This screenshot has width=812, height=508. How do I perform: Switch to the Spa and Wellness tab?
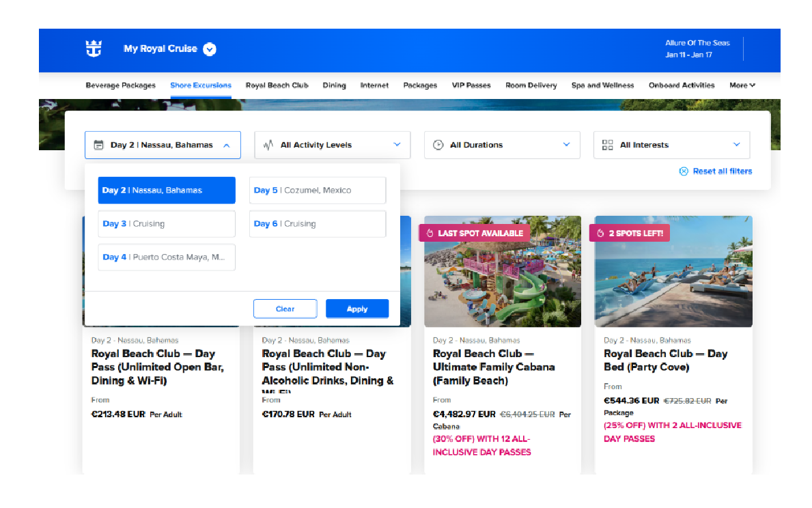[x=602, y=85]
